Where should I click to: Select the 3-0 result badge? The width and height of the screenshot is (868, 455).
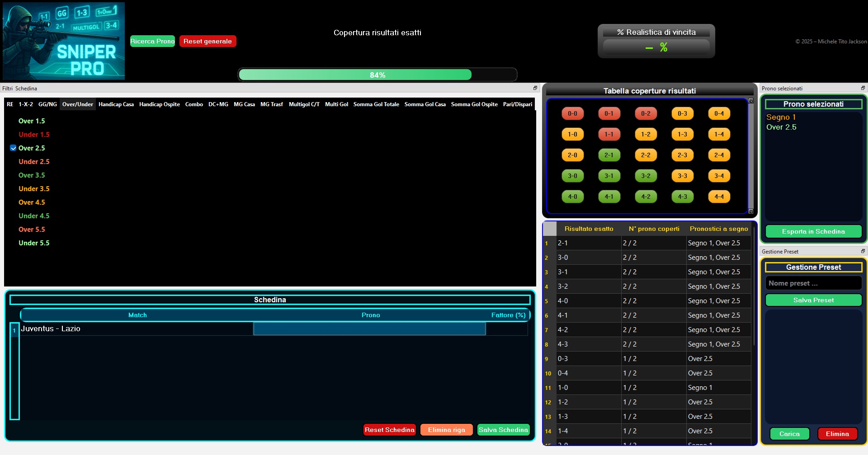click(573, 176)
